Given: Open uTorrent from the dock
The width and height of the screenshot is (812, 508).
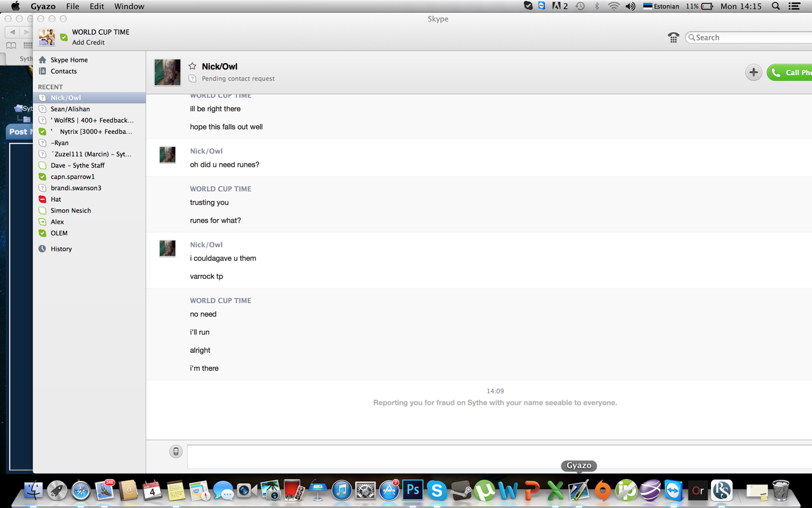Looking at the screenshot, I should pos(484,491).
